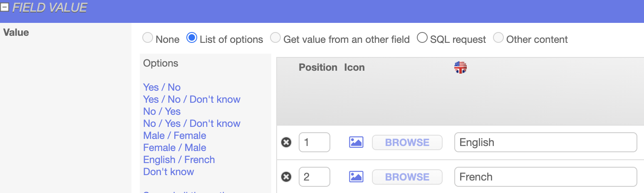Click the French label text field
This screenshot has width=644, height=193.
[x=545, y=177]
